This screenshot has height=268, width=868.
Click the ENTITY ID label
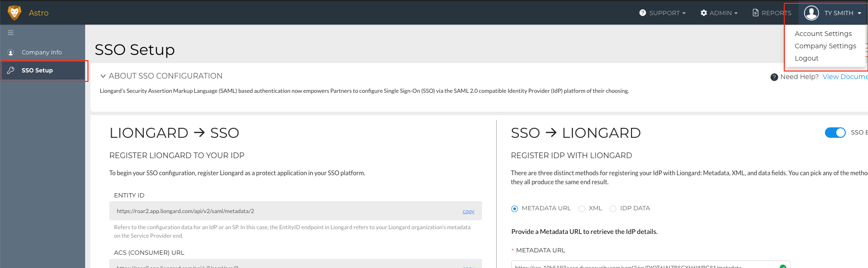(129, 195)
